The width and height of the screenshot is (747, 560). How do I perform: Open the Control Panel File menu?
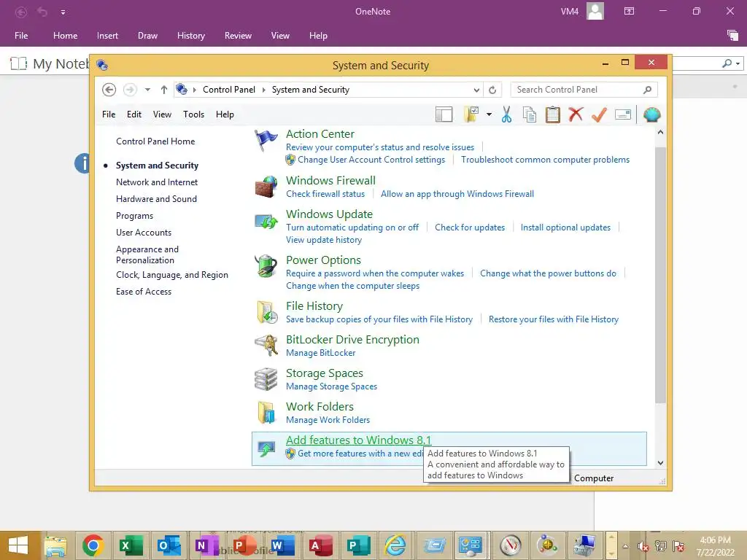coord(109,114)
